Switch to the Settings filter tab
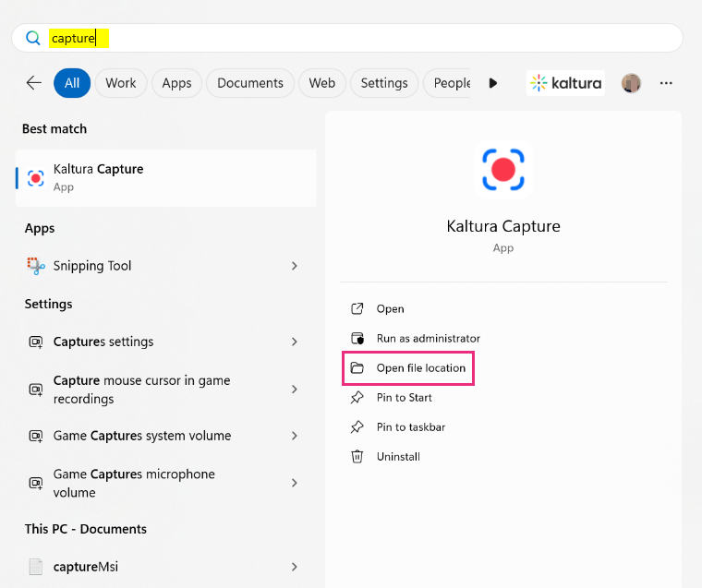 [x=384, y=83]
